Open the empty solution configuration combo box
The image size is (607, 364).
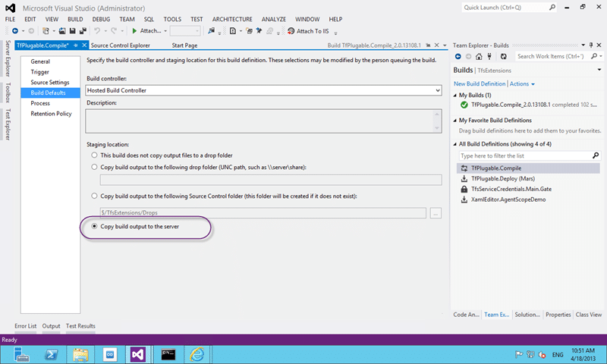(185, 31)
